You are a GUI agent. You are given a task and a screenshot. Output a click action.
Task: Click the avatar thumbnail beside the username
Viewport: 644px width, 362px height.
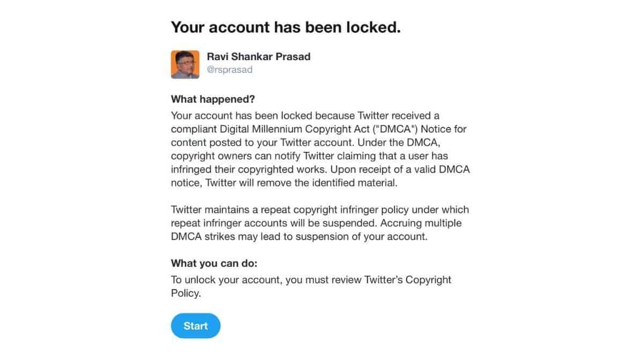(185, 63)
